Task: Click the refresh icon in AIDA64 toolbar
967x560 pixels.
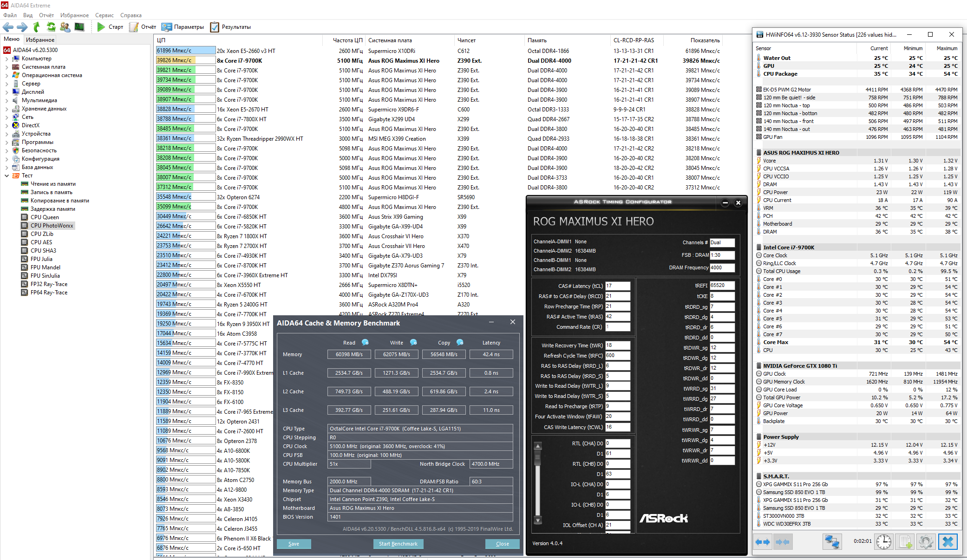Action: point(51,27)
